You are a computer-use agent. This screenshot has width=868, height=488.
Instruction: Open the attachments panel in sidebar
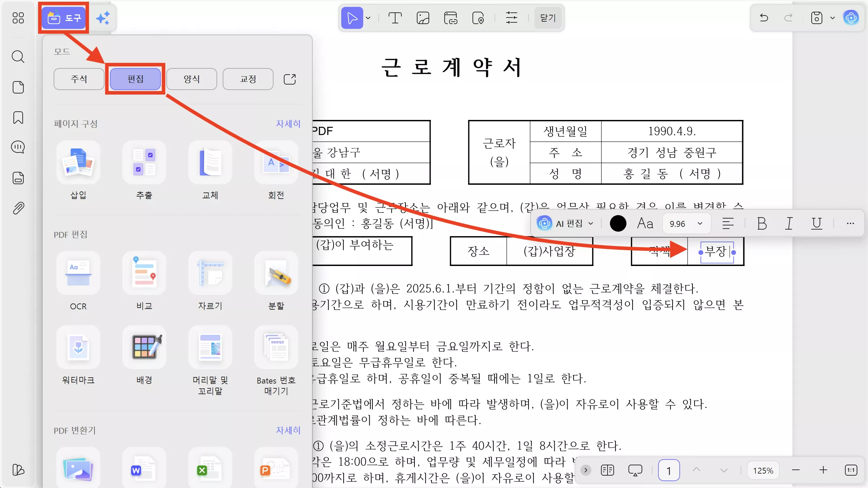tap(18, 208)
